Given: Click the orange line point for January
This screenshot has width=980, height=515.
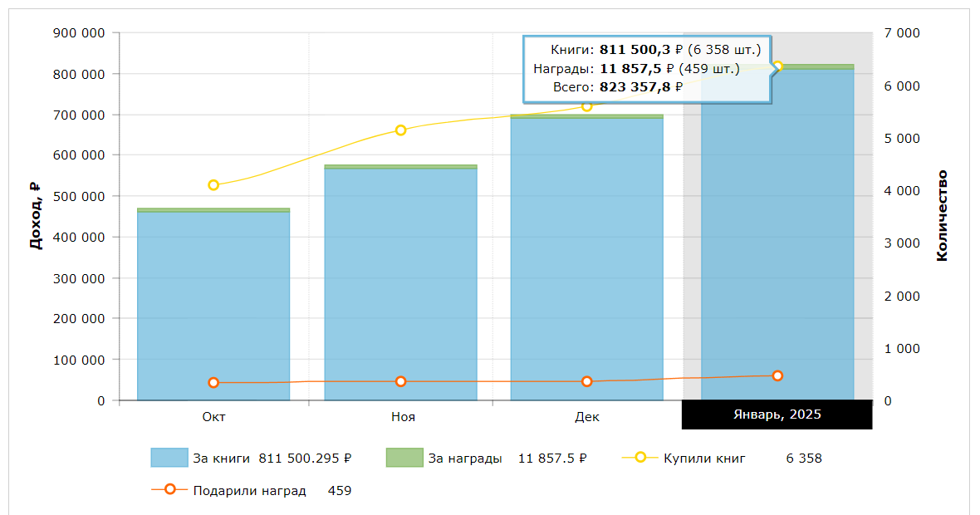Looking at the screenshot, I should point(777,375).
